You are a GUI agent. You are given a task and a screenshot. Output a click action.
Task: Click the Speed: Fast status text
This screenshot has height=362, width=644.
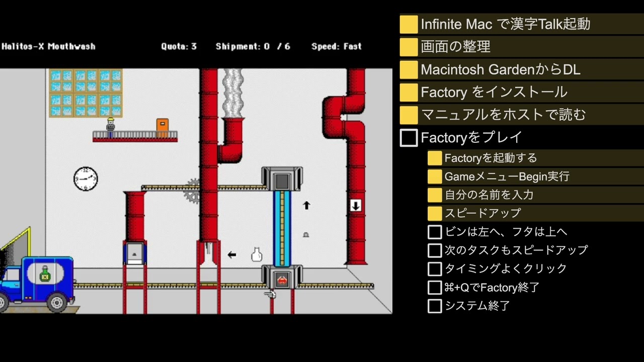tap(337, 46)
